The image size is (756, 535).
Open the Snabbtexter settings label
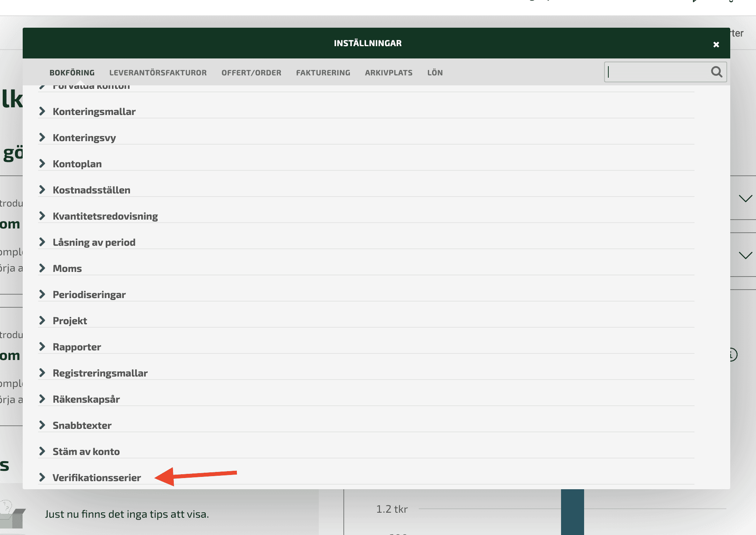82,425
